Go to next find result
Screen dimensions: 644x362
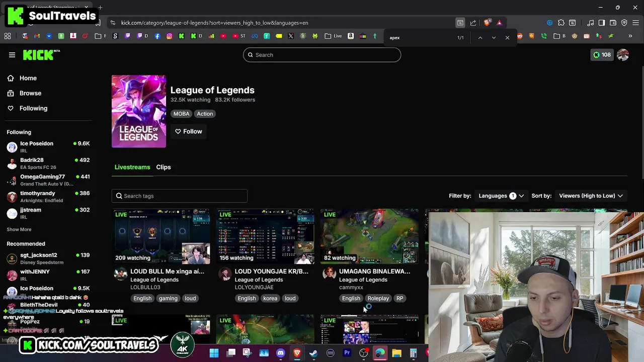(494, 38)
